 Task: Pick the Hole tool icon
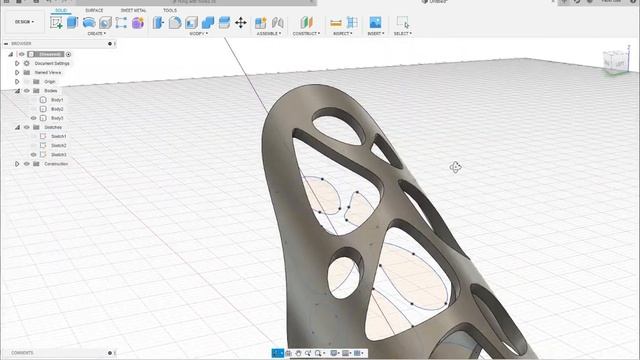pos(105,22)
